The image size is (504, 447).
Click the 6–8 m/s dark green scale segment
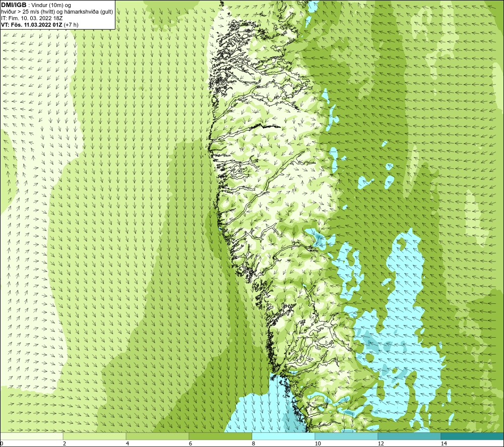pyautogui.click(x=221, y=436)
